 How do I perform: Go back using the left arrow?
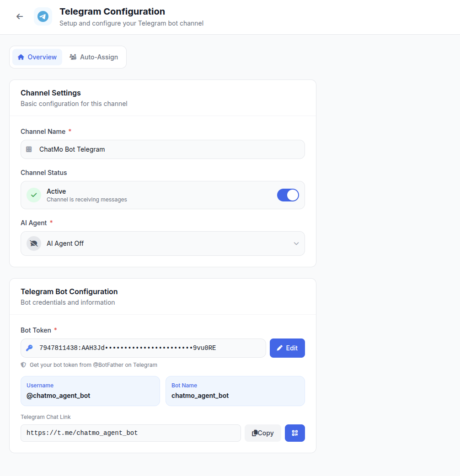tap(20, 16)
